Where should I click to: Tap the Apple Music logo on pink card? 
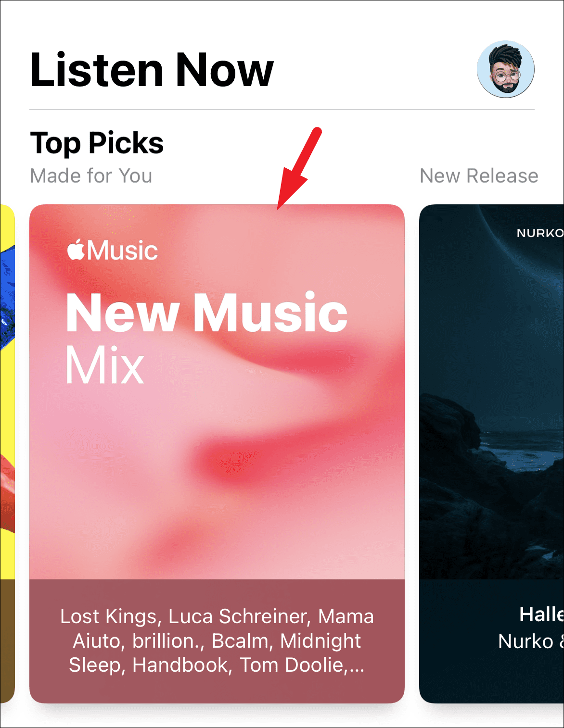112,250
